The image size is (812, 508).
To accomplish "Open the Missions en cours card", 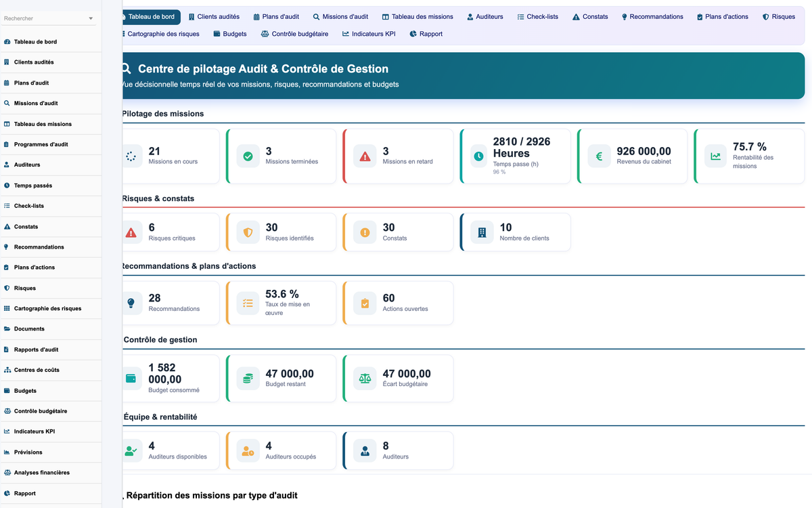I will pyautogui.click(x=171, y=156).
